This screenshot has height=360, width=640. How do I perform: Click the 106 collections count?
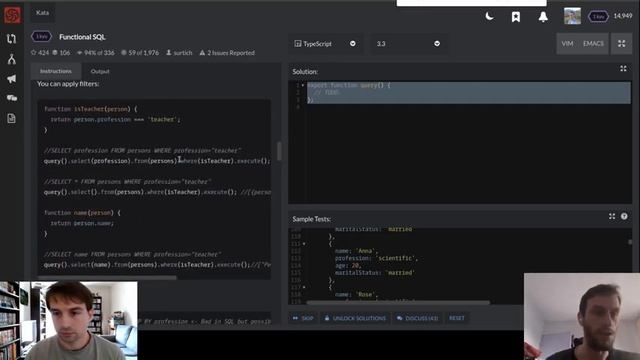61,53
